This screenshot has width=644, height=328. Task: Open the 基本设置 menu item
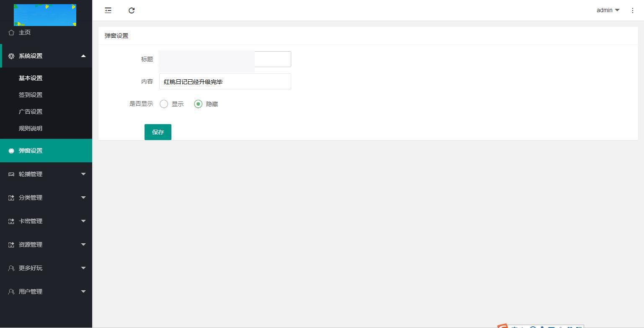30,78
